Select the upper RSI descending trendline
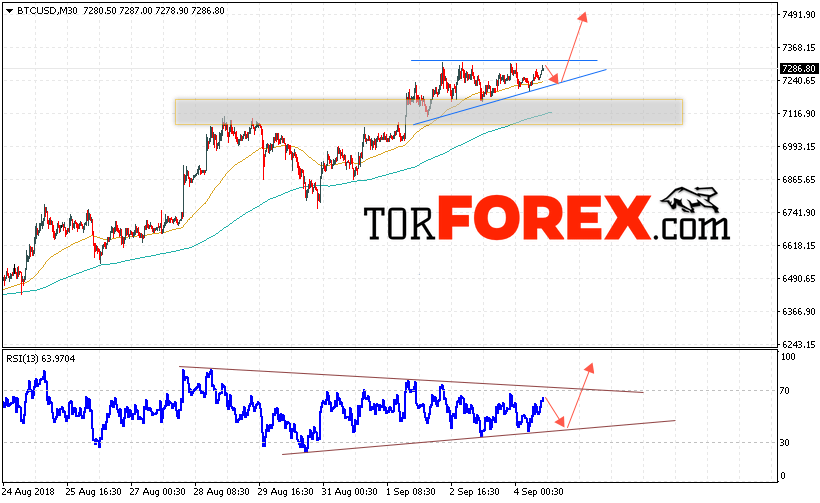The width and height of the screenshot is (820, 503). click(411, 380)
